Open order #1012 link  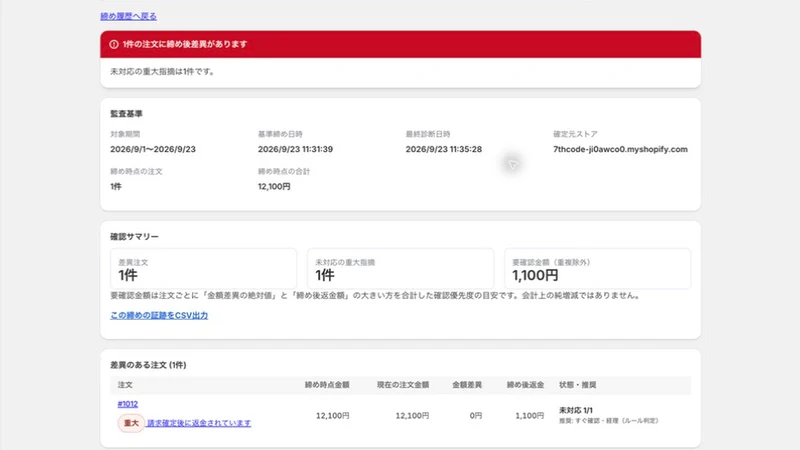128,404
